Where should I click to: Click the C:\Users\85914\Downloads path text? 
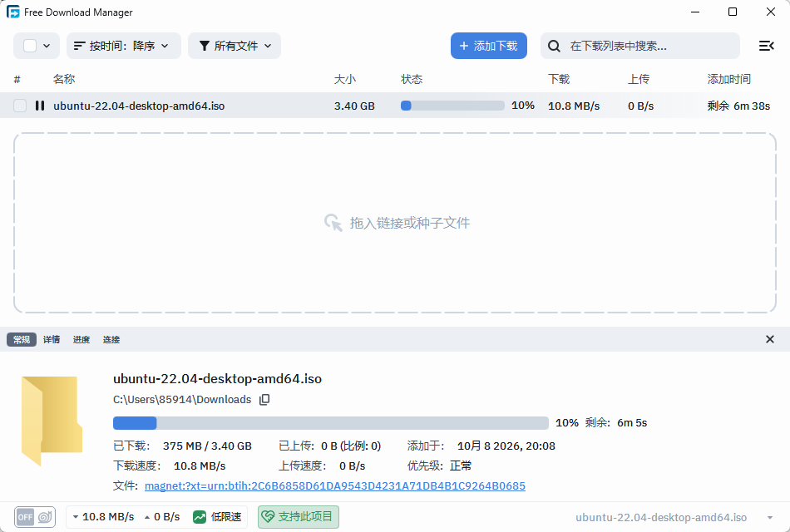coord(182,400)
